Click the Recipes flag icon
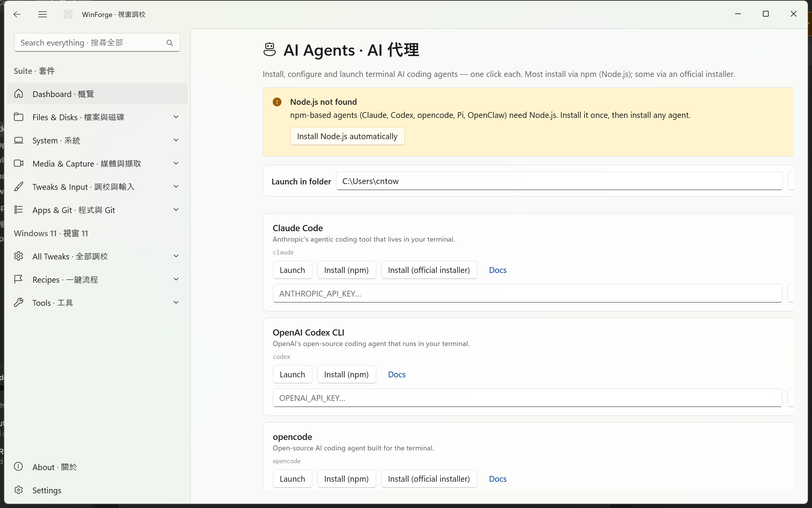This screenshot has height=508, width=812. (x=19, y=280)
